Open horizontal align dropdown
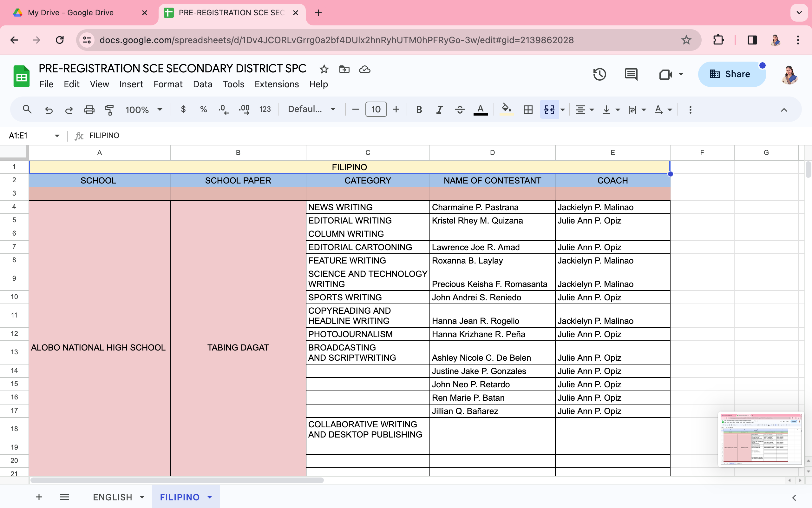Viewport: 812px width, 508px height. (584, 110)
